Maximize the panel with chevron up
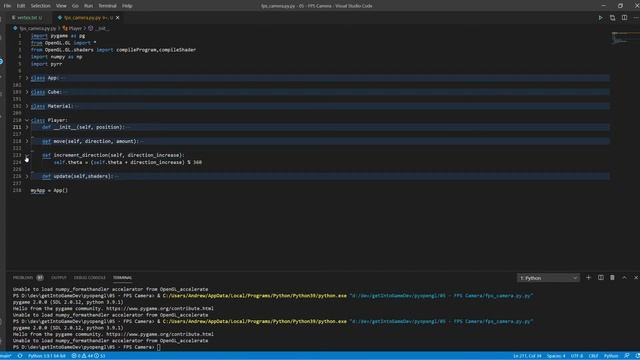 point(624,278)
